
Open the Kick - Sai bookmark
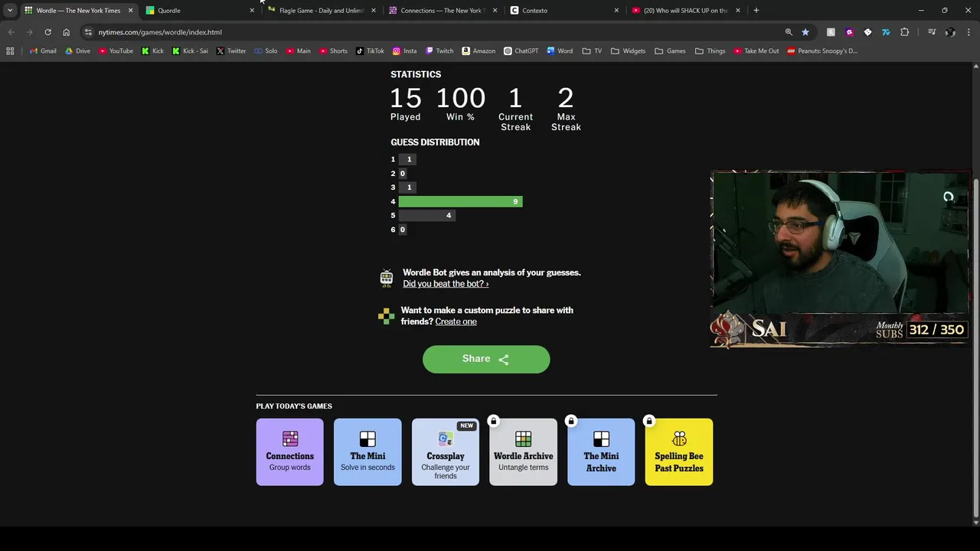pyautogui.click(x=190, y=51)
